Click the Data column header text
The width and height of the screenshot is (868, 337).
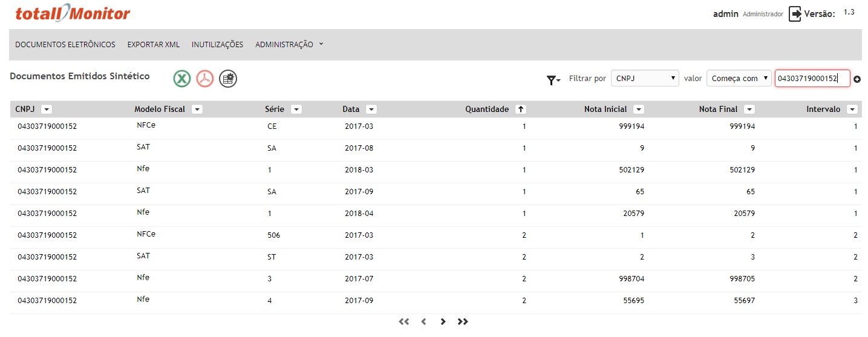pos(351,110)
